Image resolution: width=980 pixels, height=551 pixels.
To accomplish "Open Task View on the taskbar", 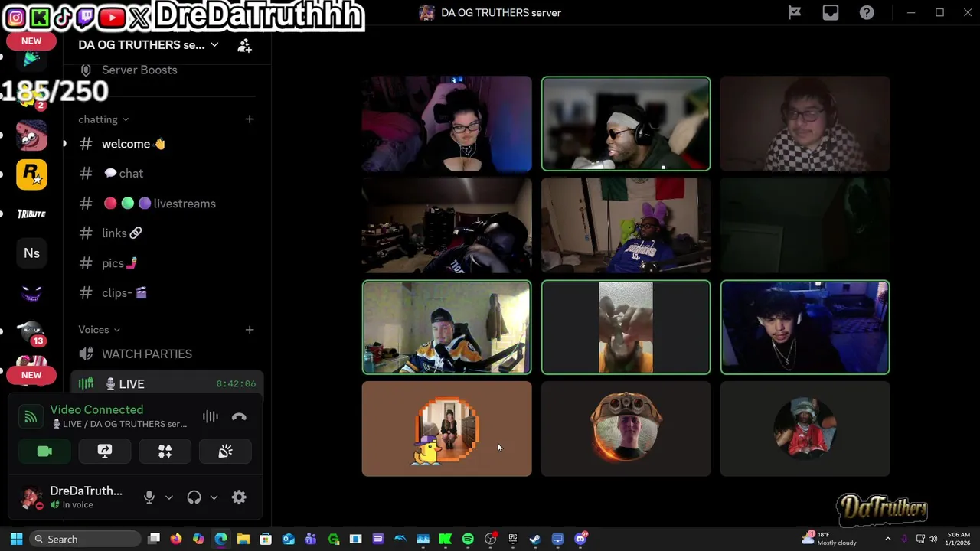I will coord(154,540).
